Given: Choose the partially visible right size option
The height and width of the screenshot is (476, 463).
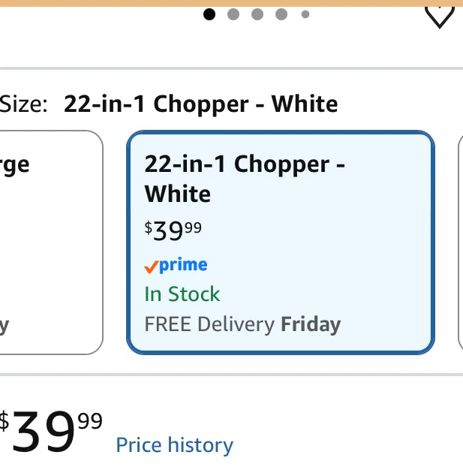Looking at the screenshot, I should [461, 243].
